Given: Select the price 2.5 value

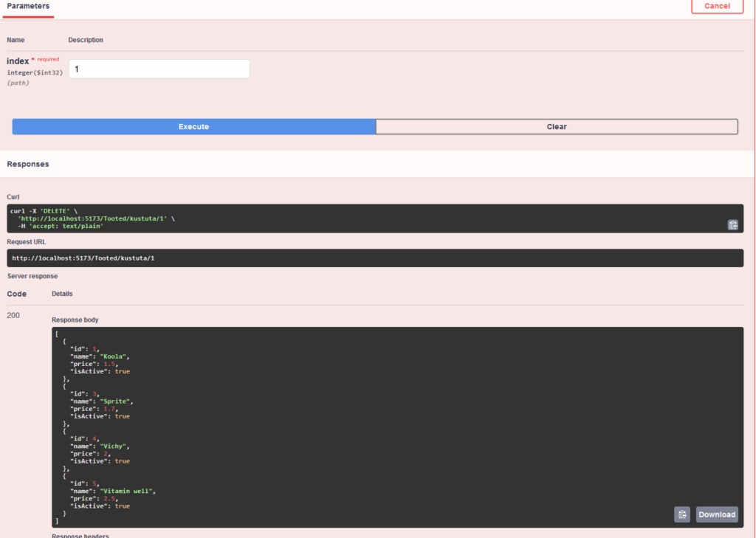Looking at the screenshot, I should (109, 498).
